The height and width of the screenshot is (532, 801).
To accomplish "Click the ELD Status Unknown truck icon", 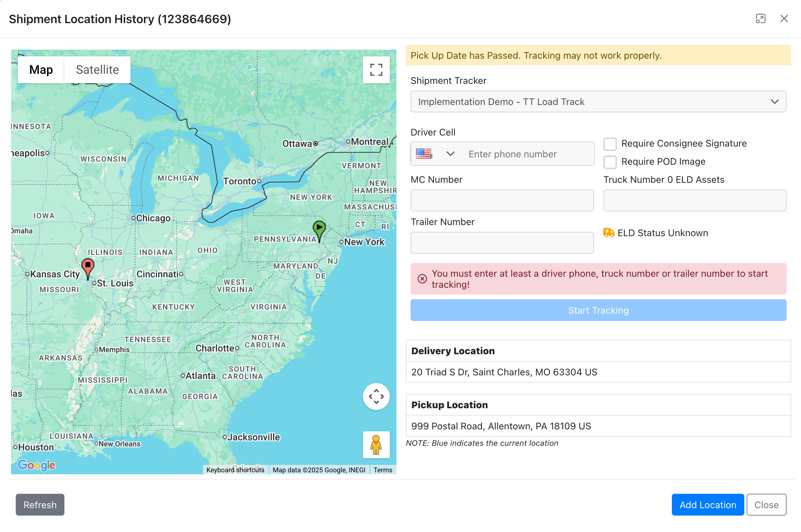I will point(609,233).
